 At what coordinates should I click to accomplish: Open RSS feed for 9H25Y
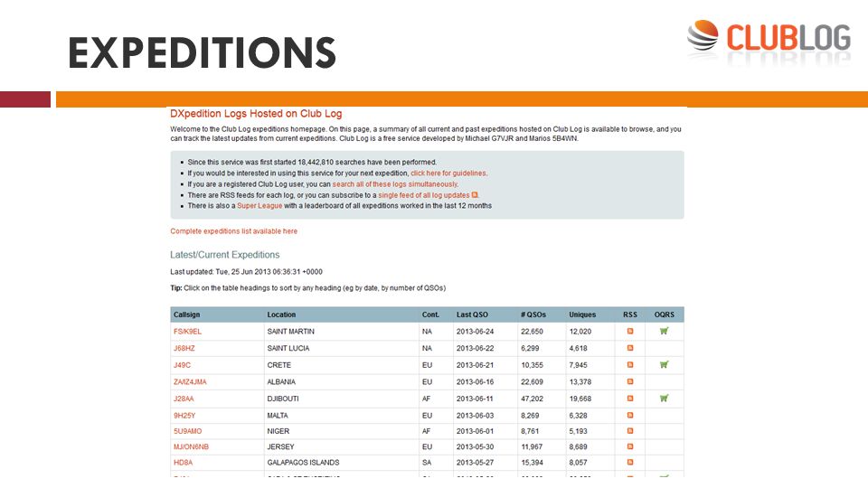click(630, 415)
